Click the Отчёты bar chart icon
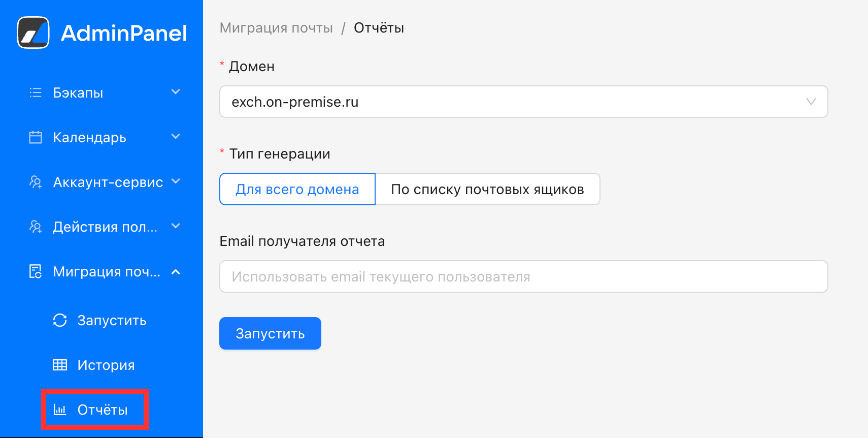This screenshot has width=868, height=438. [x=60, y=410]
